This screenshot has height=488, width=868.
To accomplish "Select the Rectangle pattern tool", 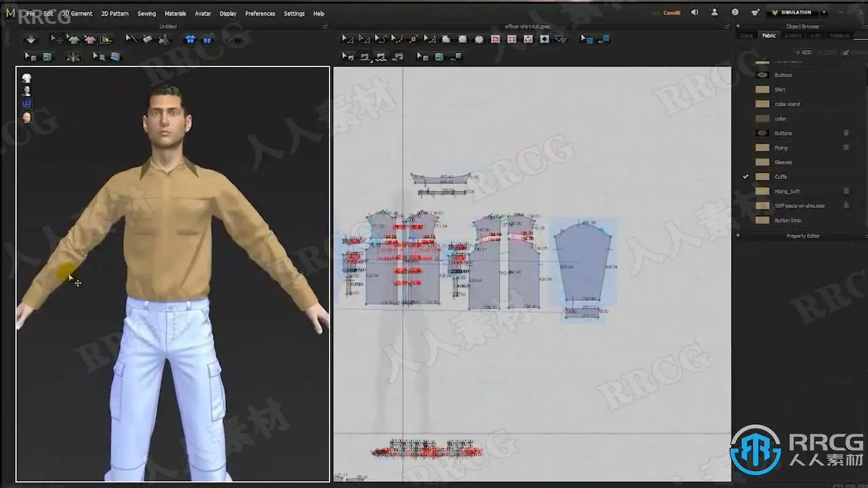I will (462, 39).
